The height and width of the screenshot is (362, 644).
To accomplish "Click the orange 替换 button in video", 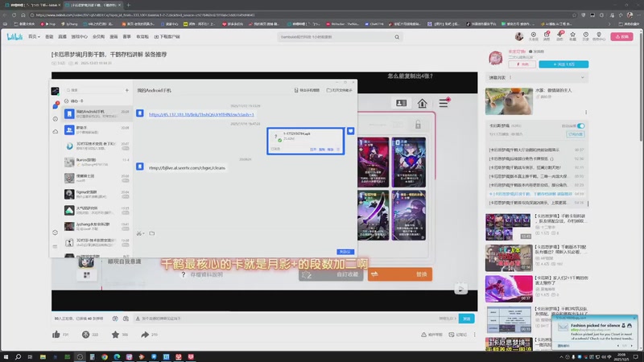I will tap(399, 274).
